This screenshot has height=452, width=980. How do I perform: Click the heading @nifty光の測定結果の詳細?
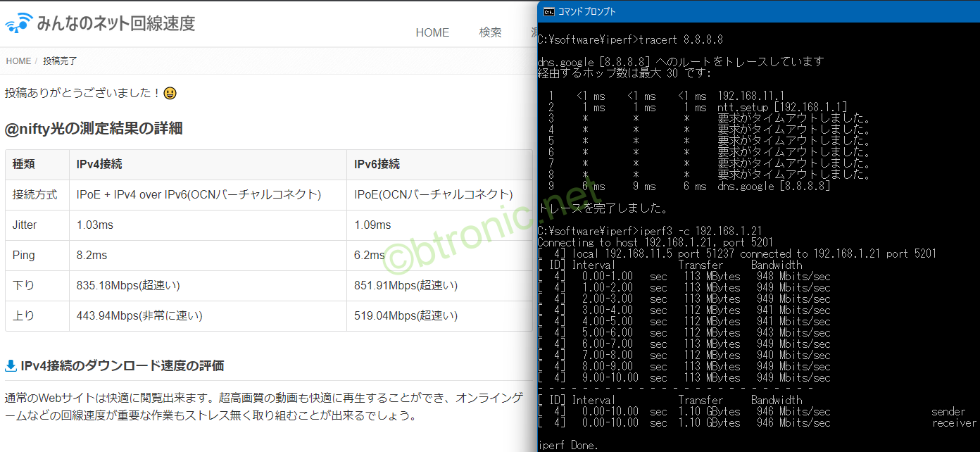tap(94, 128)
